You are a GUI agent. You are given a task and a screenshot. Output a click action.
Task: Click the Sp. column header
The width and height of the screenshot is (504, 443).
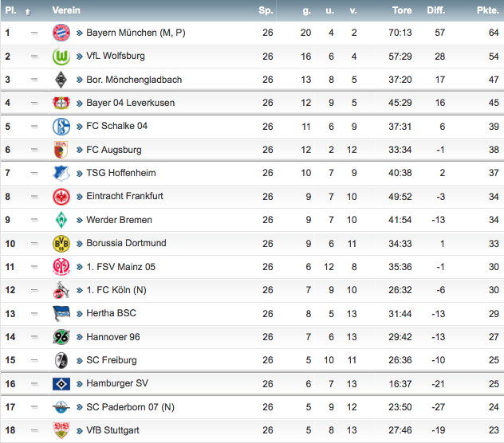click(x=266, y=10)
